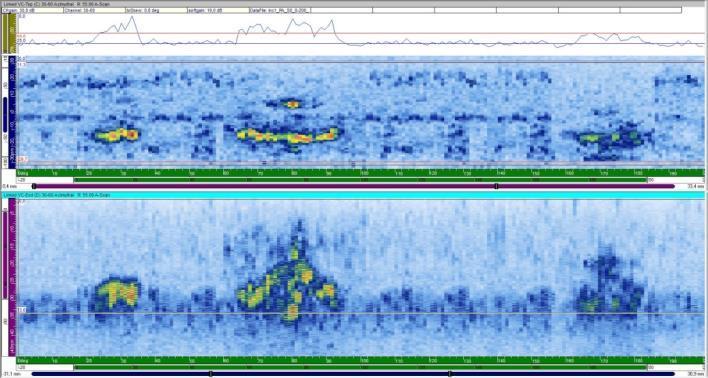
Task: Click the peak of the A-scan curve near left
Action: point(132,17)
